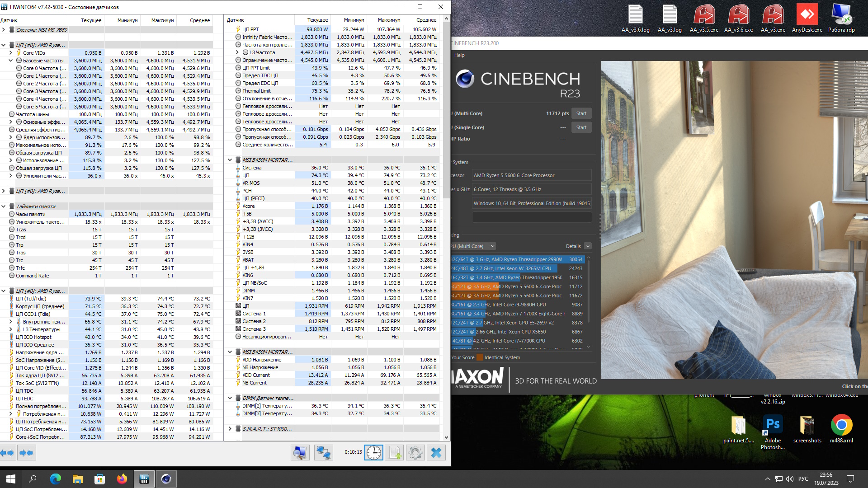Screen dimensions: 868x488
Task: Click the Максимум column header in left panel
Action: (x=162, y=20)
